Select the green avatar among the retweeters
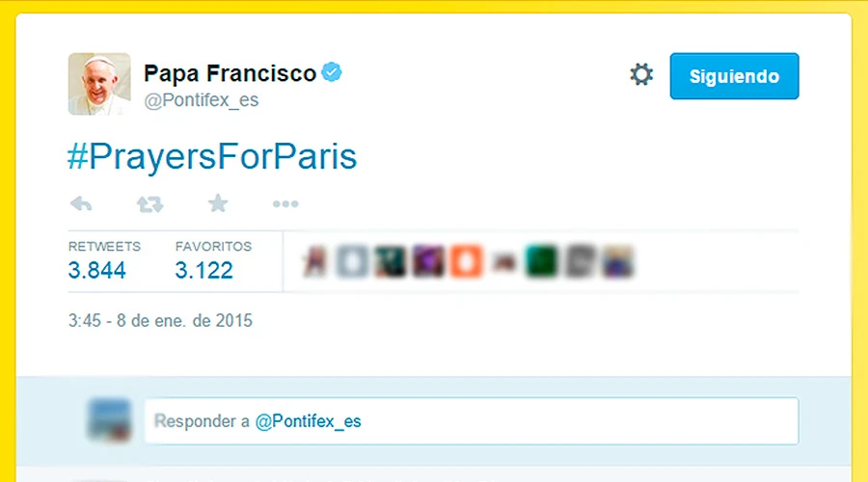The image size is (868, 482). coord(540,261)
